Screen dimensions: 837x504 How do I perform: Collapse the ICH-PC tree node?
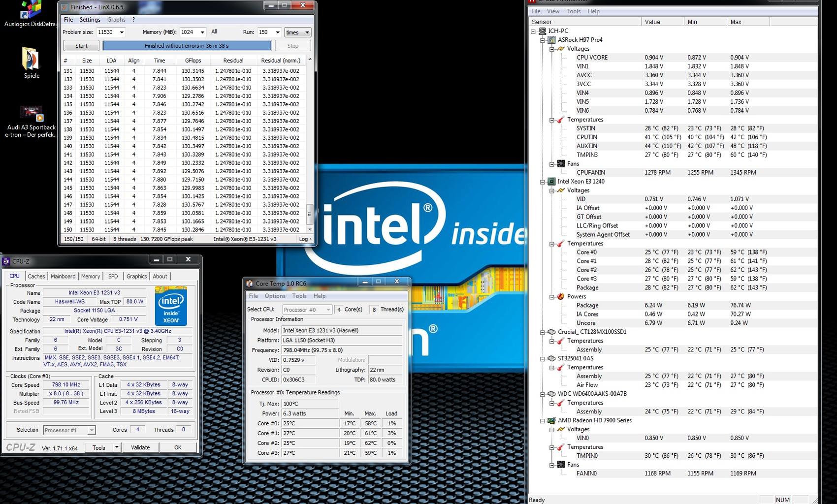click(533, 31)
